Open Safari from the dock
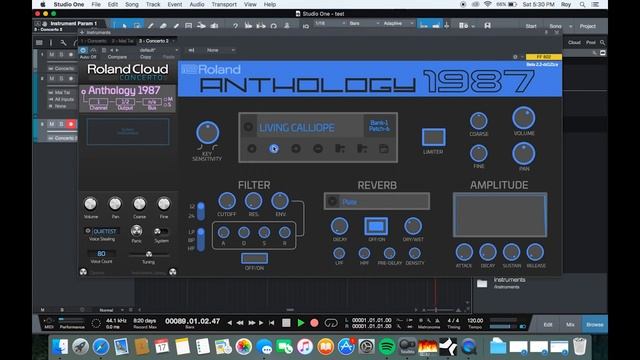This screenshot has width=640, height=360. pos(101,347)
